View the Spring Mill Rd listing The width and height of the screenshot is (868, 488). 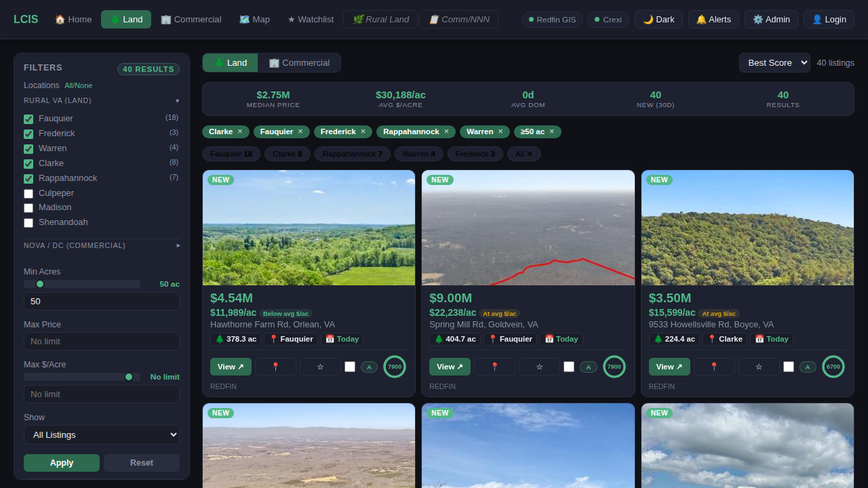coord(450,367)
